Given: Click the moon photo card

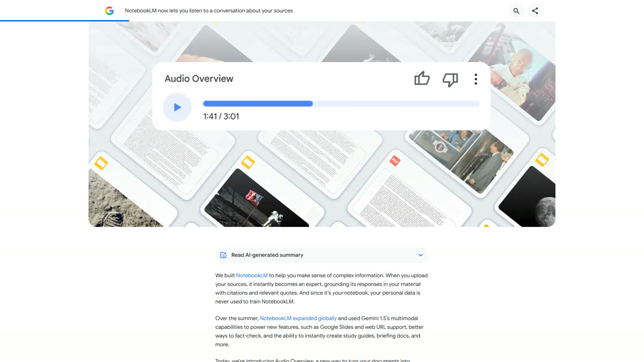Looking at the screenshot, I should 529,197.
